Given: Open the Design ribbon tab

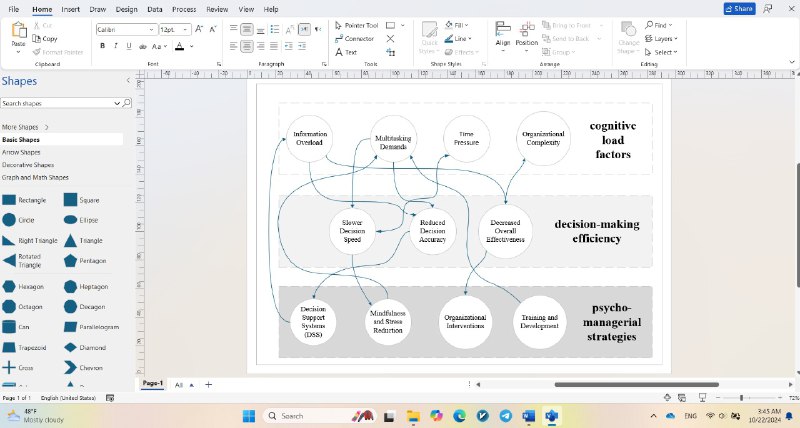Looking at the screenshot, I should [126, 9].
